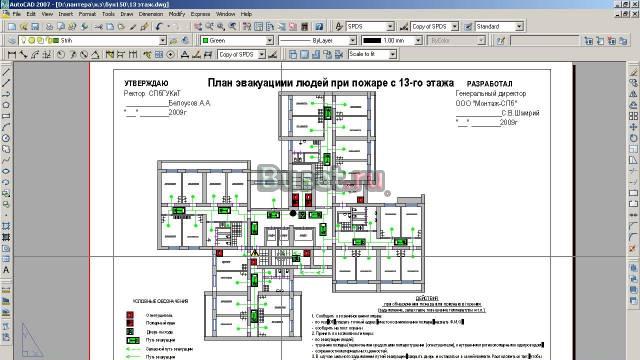Select the Circle tool in Draw toolbar
The width and height of the screenshot is (640, 360).
click(x=6, y=138)
